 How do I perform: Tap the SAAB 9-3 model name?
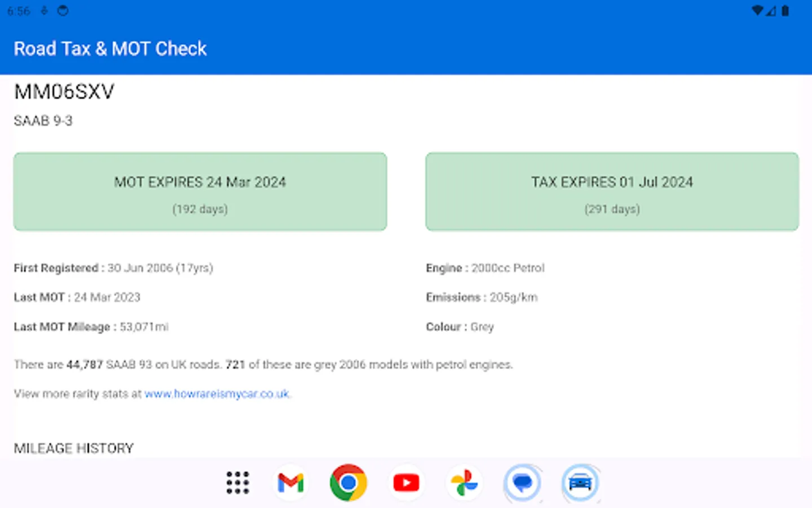click(x=43, y=121)
